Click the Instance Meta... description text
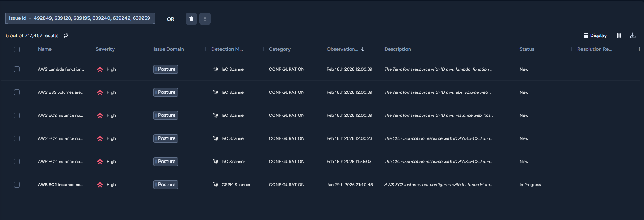 coord(439,185)
